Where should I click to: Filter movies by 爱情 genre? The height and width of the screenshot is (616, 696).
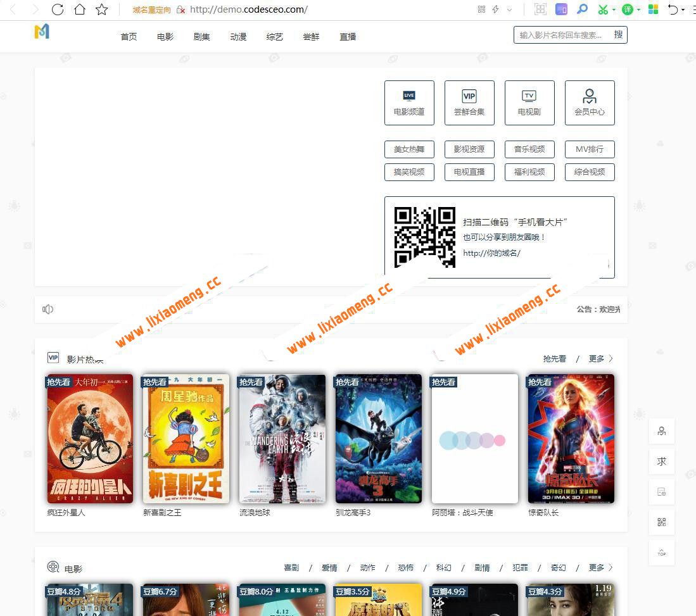tap(329, 568)
